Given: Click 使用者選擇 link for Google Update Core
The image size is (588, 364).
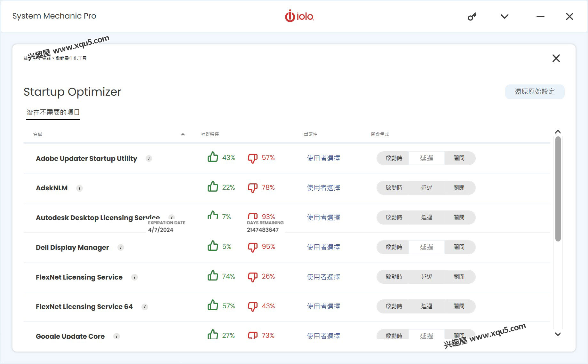Looking at the screenshot, I should point(323,336).
